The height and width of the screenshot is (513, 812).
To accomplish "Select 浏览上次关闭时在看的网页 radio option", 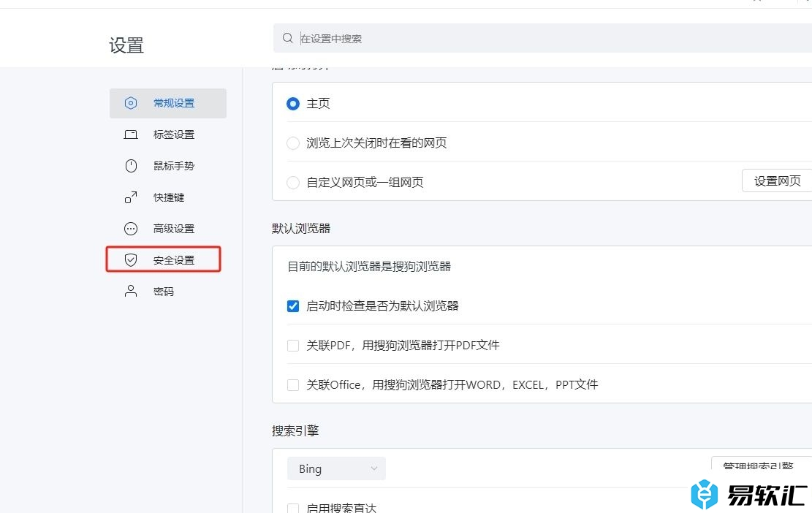I will click(x=293, y=143).
